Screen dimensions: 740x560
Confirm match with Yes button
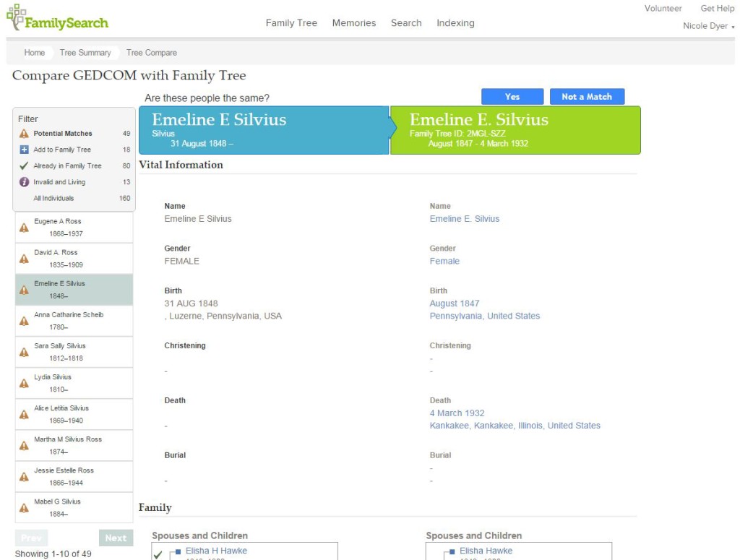pyautogui.click(x=512, y=97)
